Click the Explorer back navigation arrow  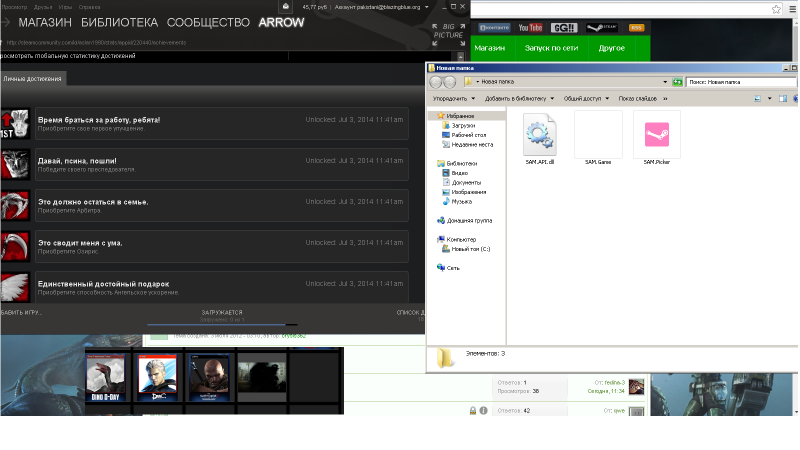pyautogui.click(x=436, y=82)
